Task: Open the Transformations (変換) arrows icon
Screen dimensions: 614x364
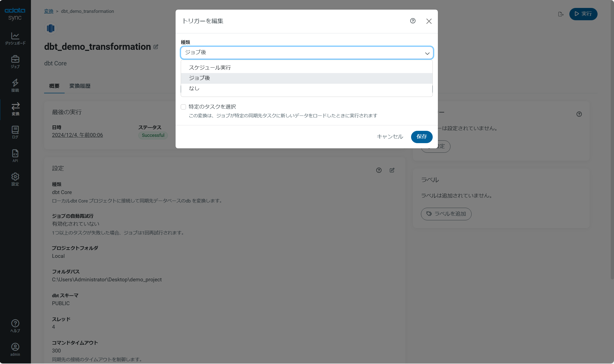Action: 15,109
